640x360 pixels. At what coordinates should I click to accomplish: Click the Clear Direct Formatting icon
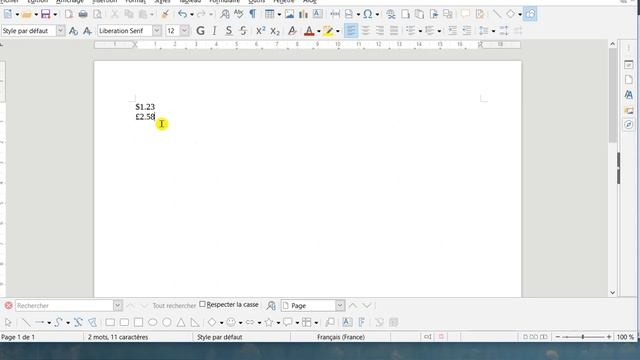coord(292,31)
